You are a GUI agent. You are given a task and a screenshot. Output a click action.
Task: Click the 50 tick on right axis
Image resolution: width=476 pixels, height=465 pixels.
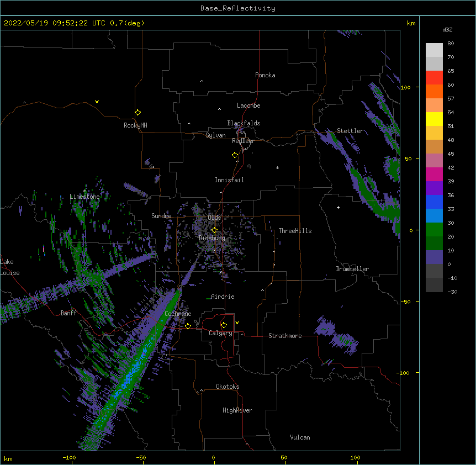(x=408, y=158)
